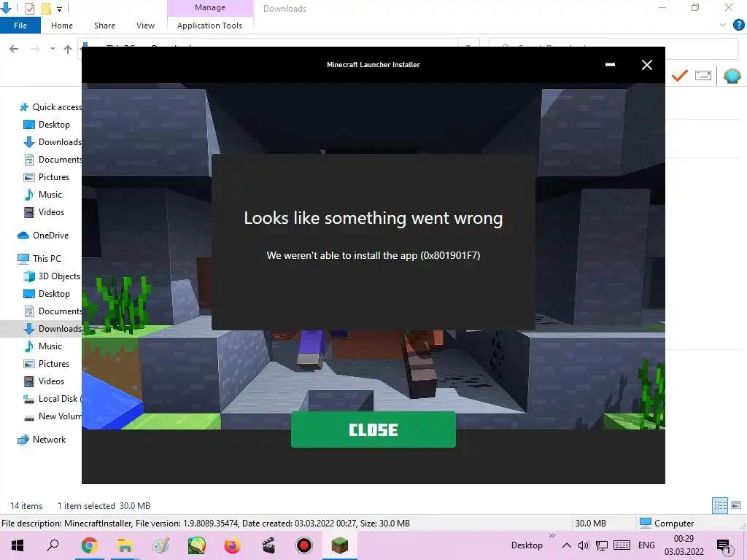Viewport: 747px width, 560px height.
Task: Show hidden system tray icons
Action: pos(566,545)
